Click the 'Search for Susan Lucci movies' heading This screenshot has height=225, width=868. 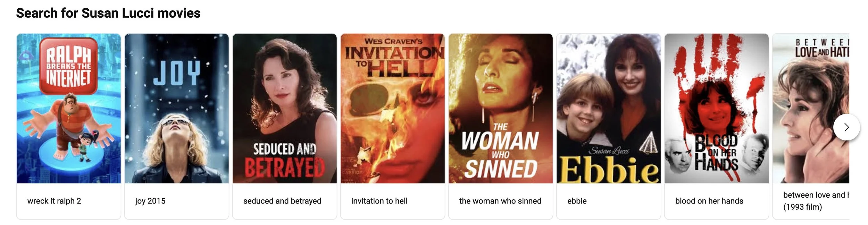pyautogui.click(x=108, y=13)
